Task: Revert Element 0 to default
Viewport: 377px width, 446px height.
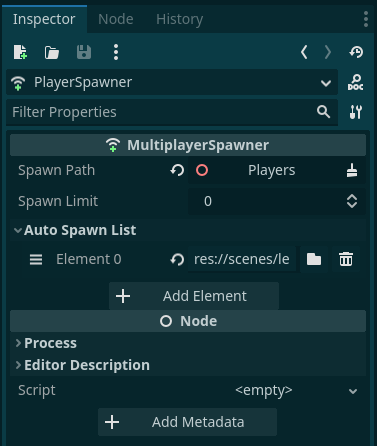Action: [177, 259]
